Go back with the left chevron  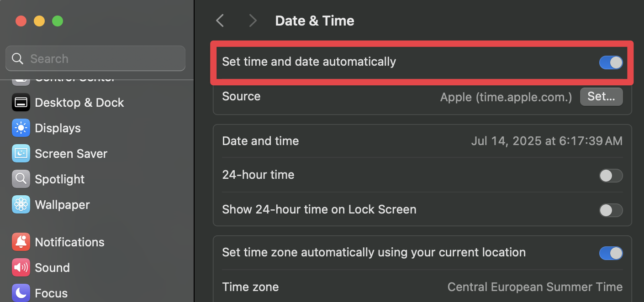pyautogui.click(x=220, y=21)
